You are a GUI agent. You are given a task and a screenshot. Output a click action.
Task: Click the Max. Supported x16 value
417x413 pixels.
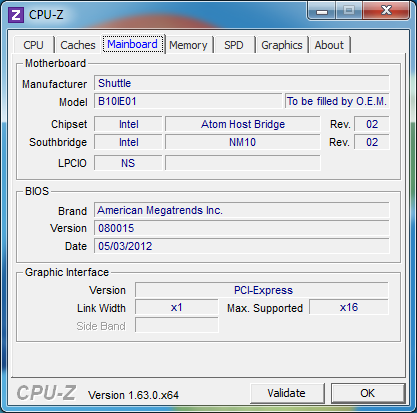[x=349, y=307]
